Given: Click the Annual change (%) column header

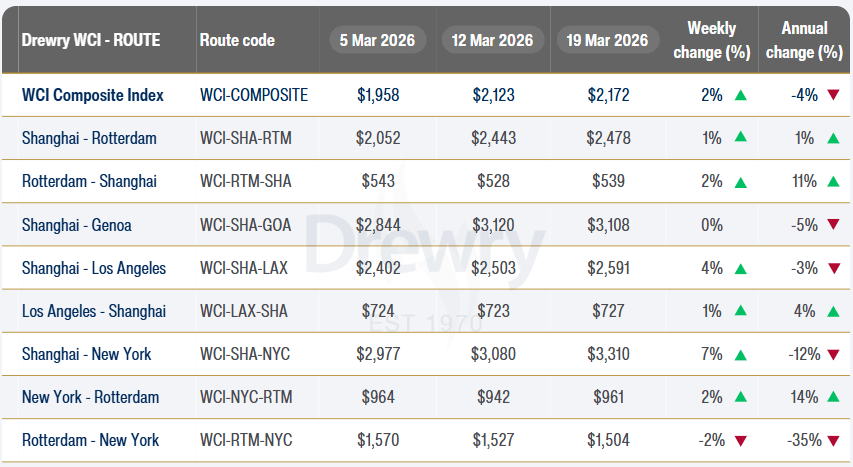Looking at the screenshot, I should (x=802, y=40).
